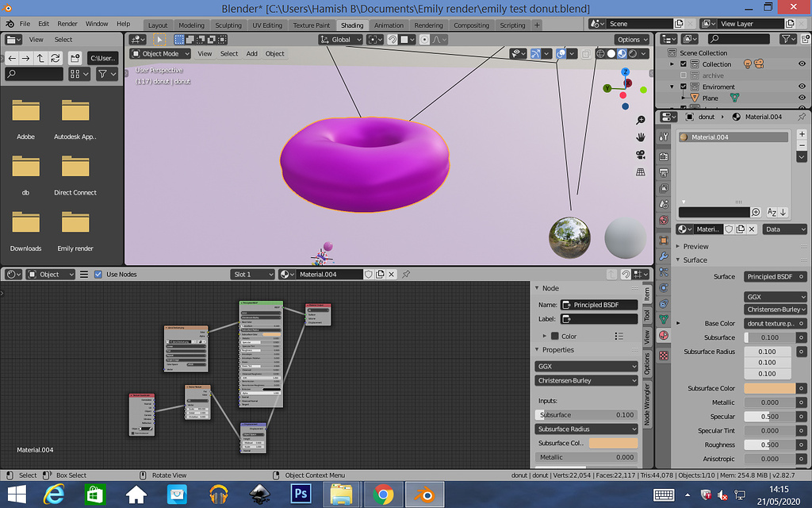This screenshot has width=812, height=508.
Task: Switch to the Sculpting workspace tab
Action: [x=228, y=25]
